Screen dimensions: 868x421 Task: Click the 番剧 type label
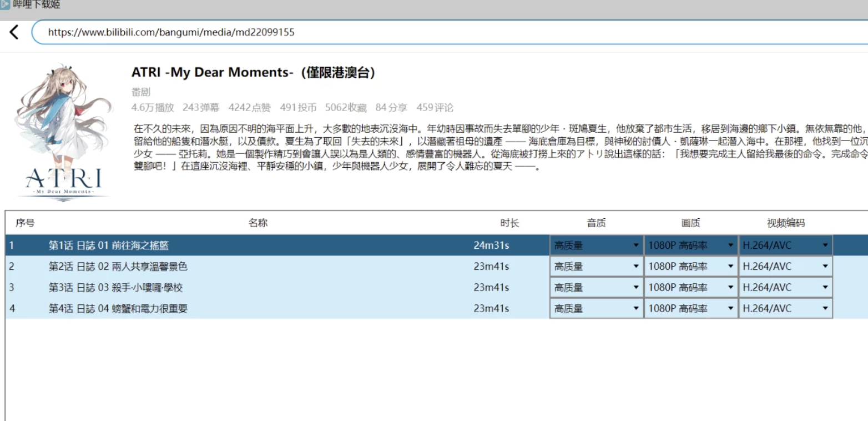click(x=141, y=92)
